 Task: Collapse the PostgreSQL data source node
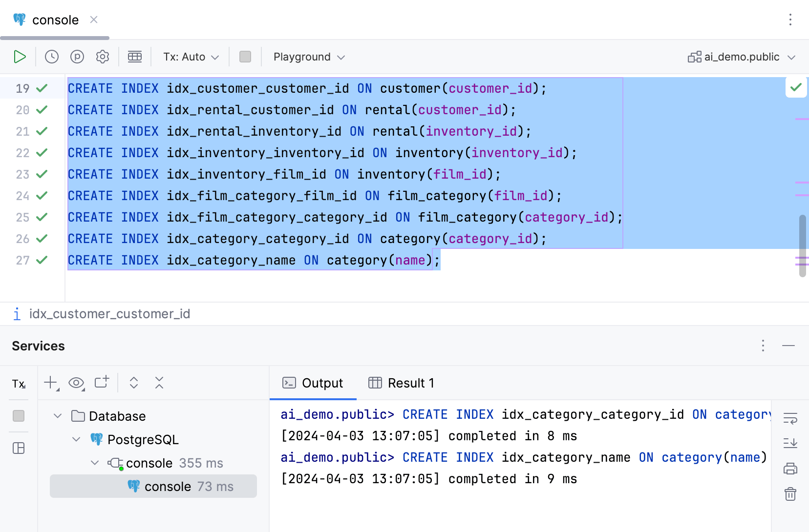[76, 439]
